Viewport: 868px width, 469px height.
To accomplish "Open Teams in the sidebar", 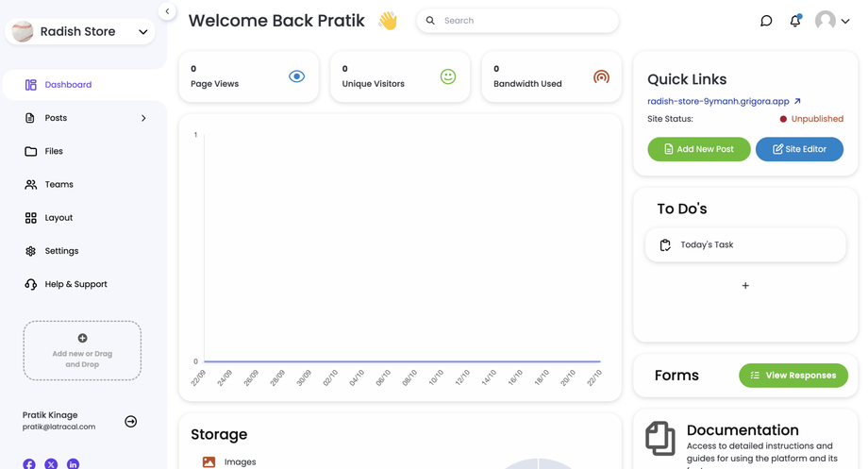I will click(58, 184).
